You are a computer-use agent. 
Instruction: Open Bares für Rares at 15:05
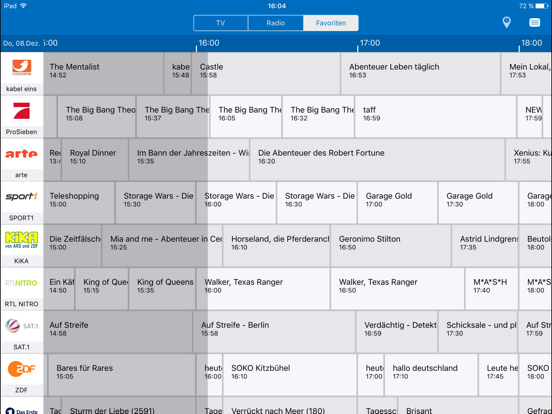tap(122, 375)
